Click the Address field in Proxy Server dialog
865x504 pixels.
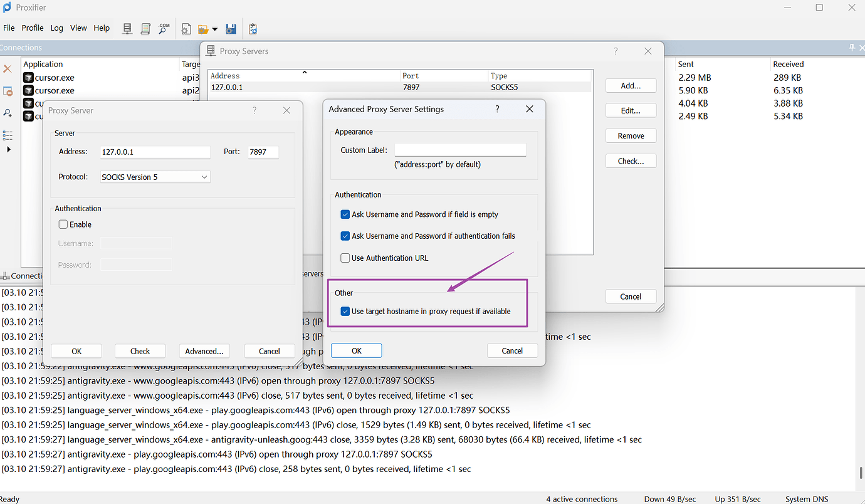[155, 152]
